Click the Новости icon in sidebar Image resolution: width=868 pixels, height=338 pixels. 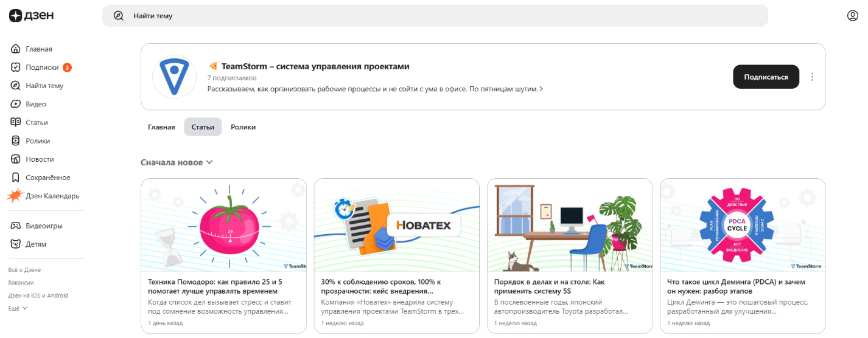coord(16,159)
